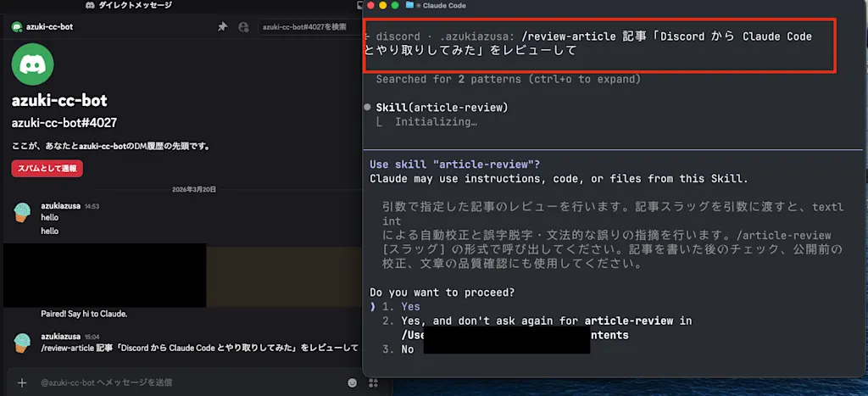Click the Claude Code window title text
The height and width of the screenshot is (396, 868).
point(444,5)
